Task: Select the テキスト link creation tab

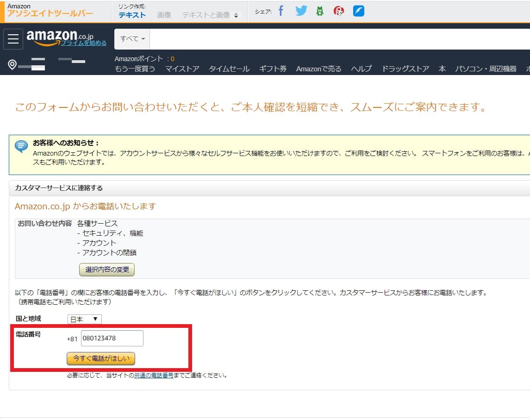Action: [132, 15]
